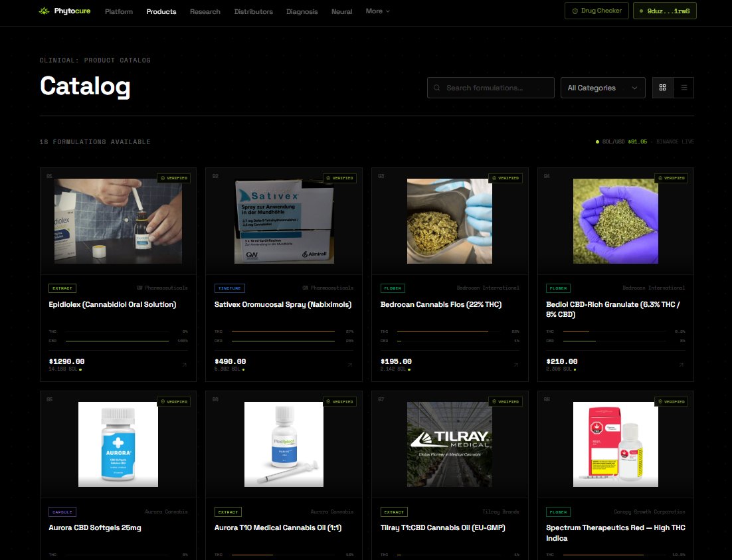Click Verified badge on Spectrum Red card
This screenshot has width=732, height=560.
click(x=671, y=402)
